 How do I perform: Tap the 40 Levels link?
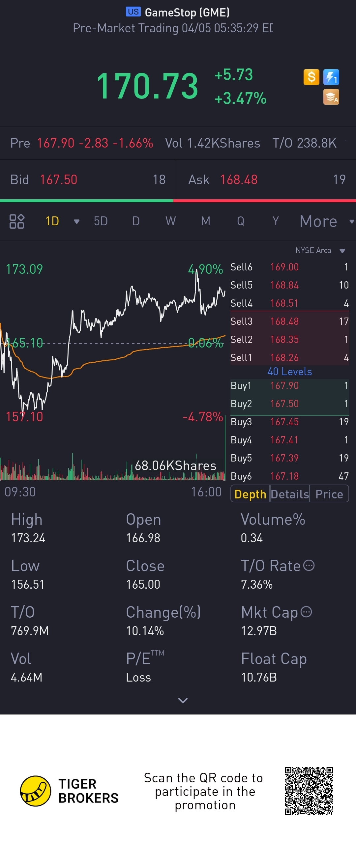pyautogui.click(x=290, y=372)
